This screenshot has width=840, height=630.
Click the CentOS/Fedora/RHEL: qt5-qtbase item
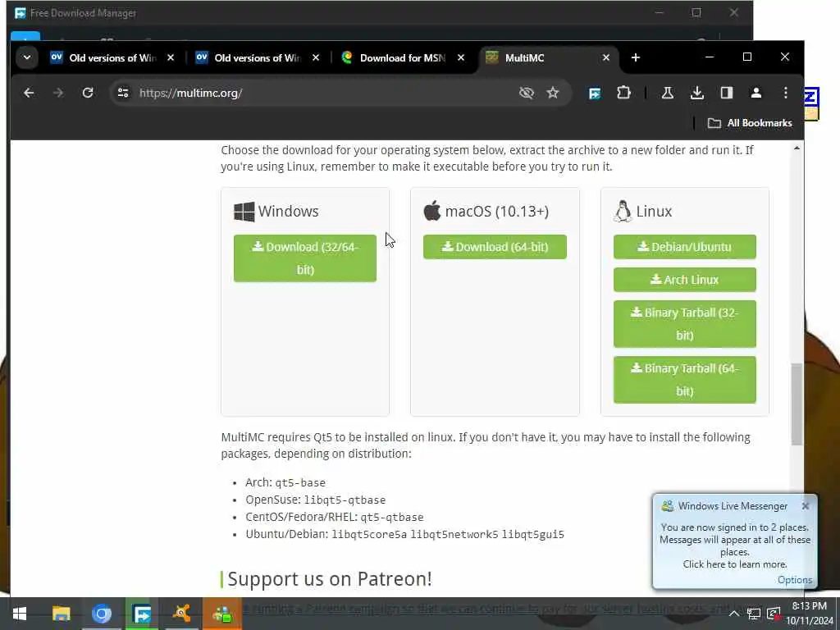[335, 517]
